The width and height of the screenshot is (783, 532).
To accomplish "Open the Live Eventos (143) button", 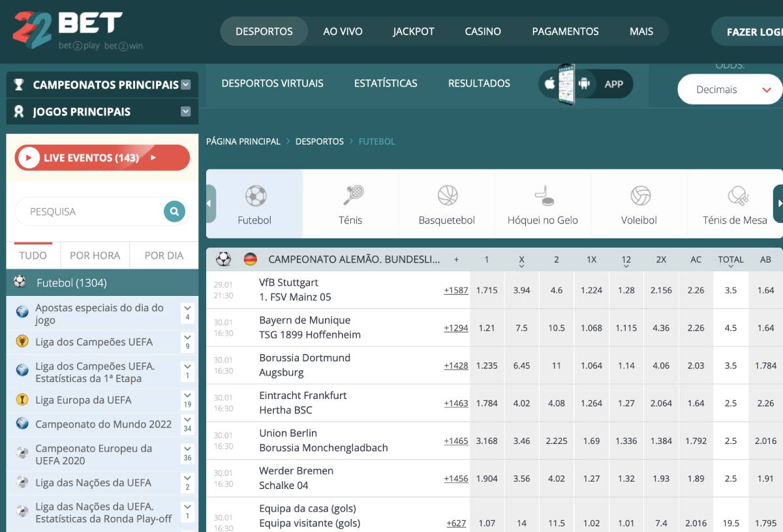I will click(x=102, y=157).
